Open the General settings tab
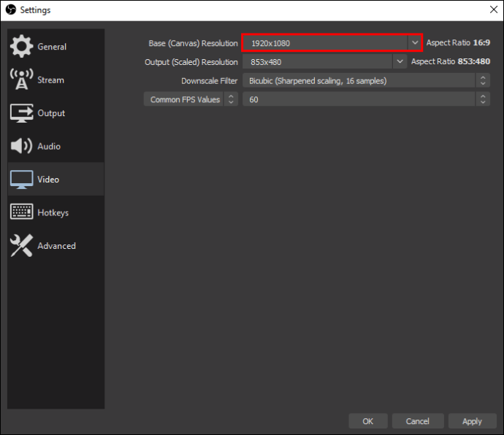The width and height of the screenshot is (504, 435). [56, 47]
